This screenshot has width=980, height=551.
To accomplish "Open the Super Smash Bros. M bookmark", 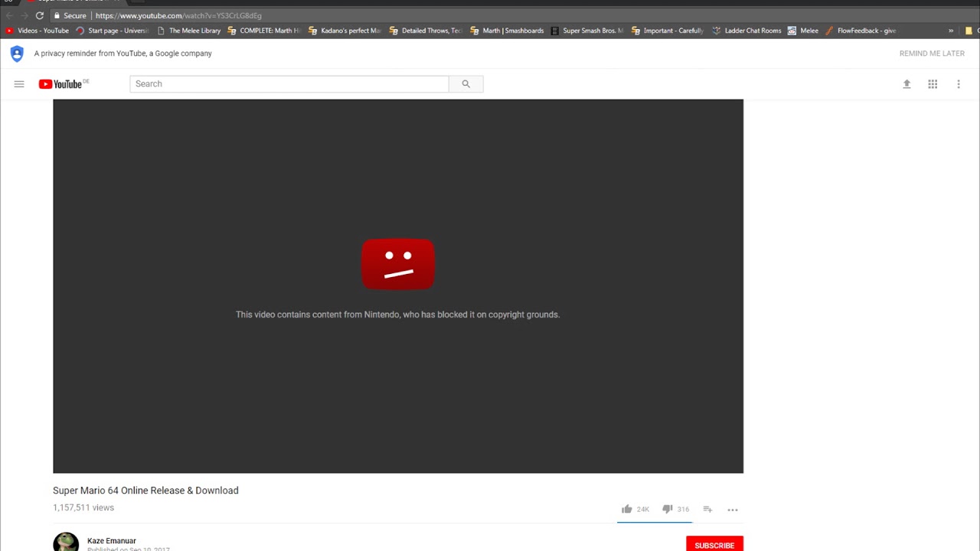I will coord(587,31).
